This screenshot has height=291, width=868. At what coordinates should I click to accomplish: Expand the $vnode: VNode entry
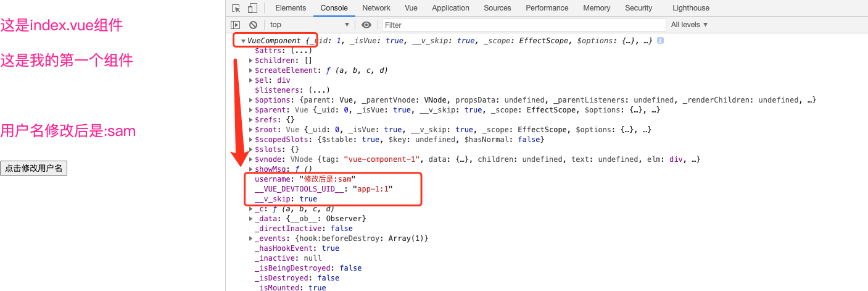pyautogui.click(x=250, y=159)
